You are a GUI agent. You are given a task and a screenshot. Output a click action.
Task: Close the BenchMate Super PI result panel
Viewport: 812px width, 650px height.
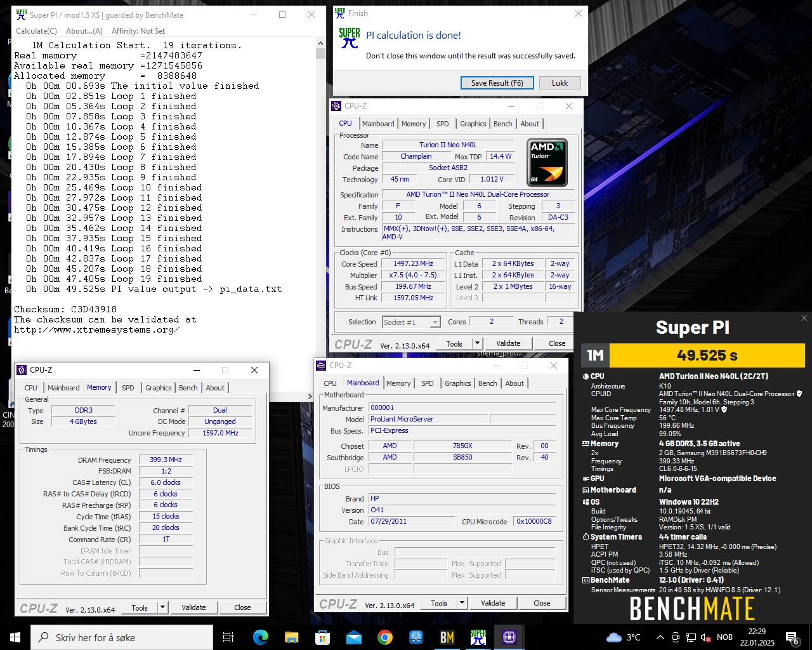coord(804,318)
